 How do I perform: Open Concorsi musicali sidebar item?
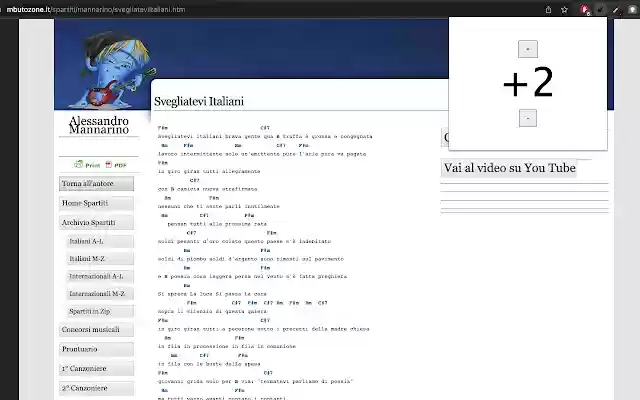(x=96, y=329)
